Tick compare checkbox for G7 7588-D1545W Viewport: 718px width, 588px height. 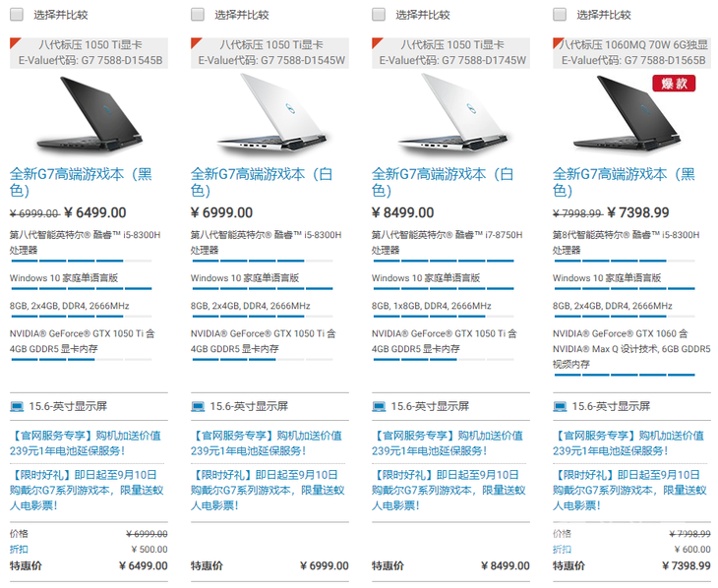coord(198,14)
